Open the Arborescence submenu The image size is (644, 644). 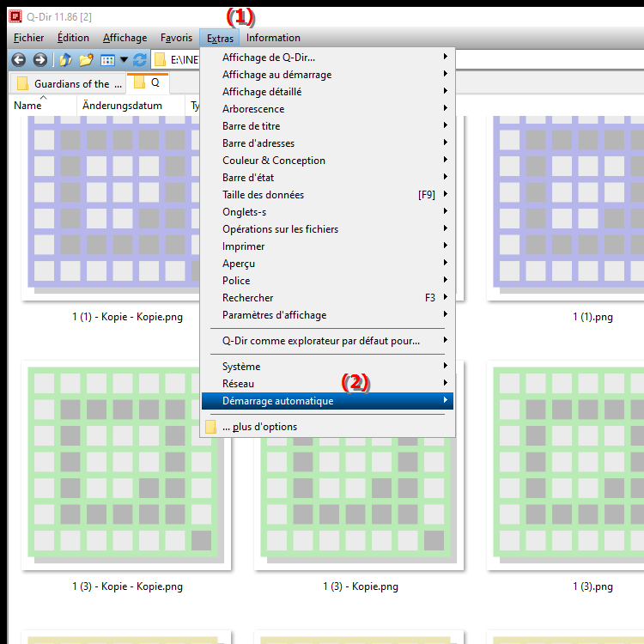click(327, 109)
